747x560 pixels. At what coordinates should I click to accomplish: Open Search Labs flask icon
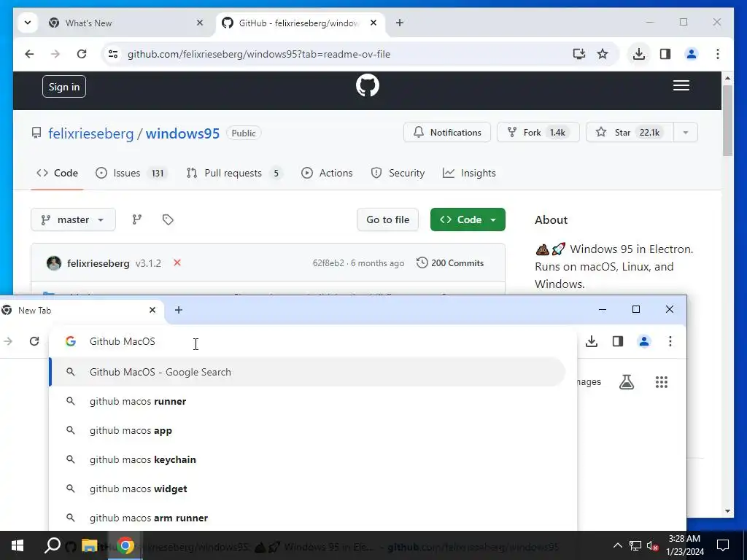(x=627, y=382)
